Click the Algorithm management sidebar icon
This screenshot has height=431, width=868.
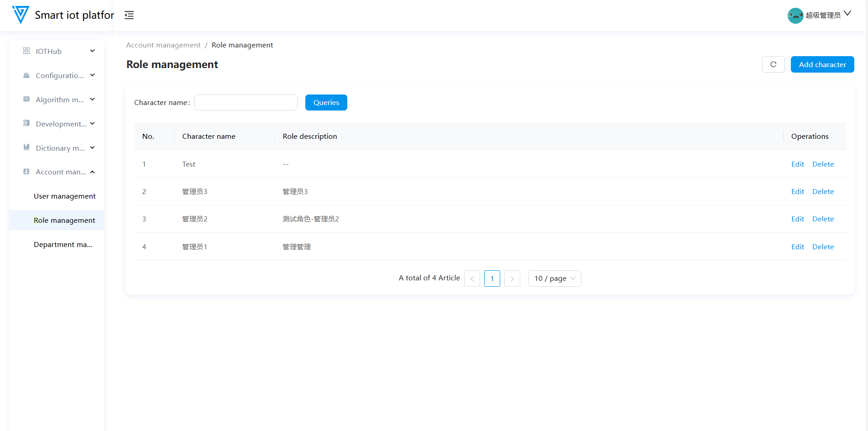26,99
